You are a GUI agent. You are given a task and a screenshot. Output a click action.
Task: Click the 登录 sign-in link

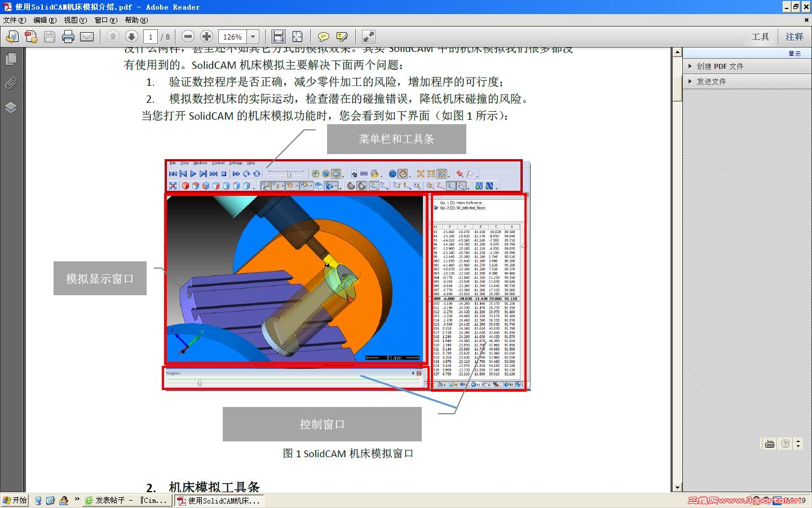coord(795,53)
